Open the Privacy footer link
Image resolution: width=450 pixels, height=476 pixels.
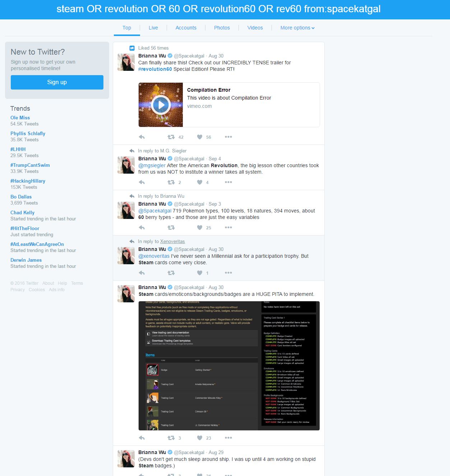(x=18, y=290)
